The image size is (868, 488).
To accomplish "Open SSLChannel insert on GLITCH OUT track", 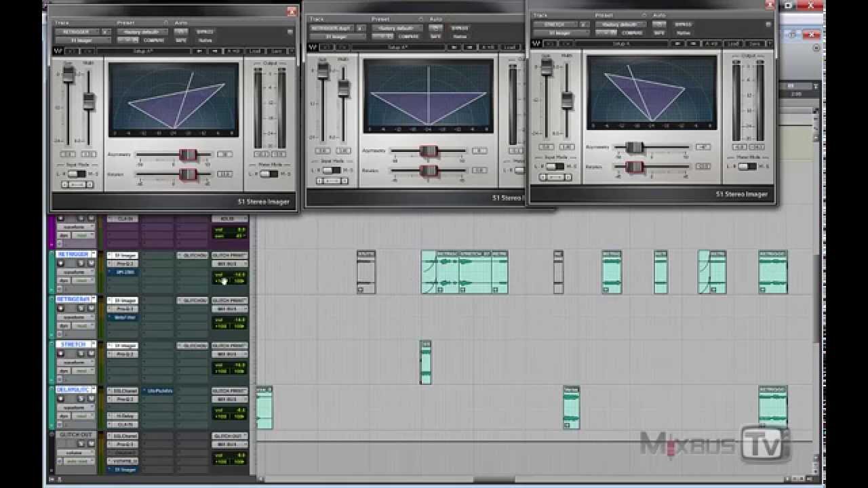I will pos(123,435).
